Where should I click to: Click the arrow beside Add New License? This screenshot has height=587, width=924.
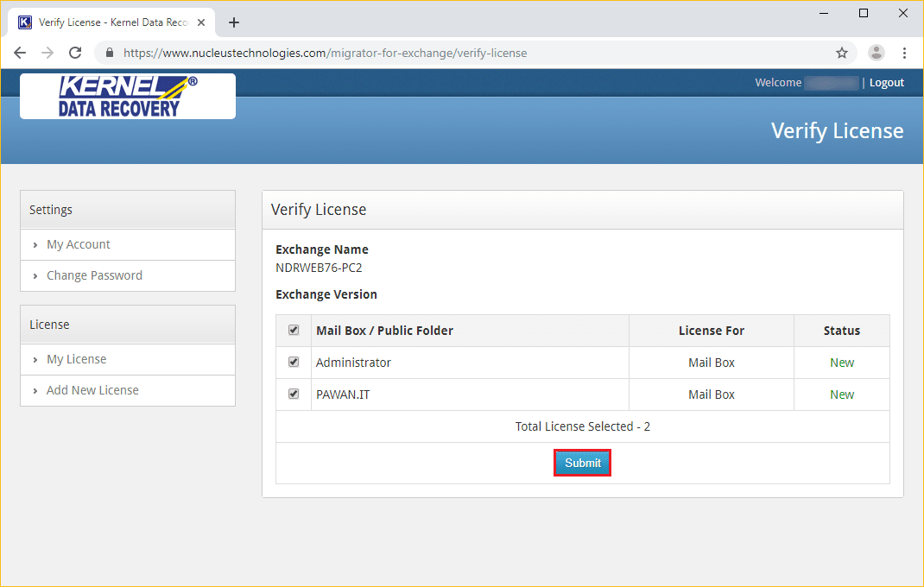(x=35, y=391)
